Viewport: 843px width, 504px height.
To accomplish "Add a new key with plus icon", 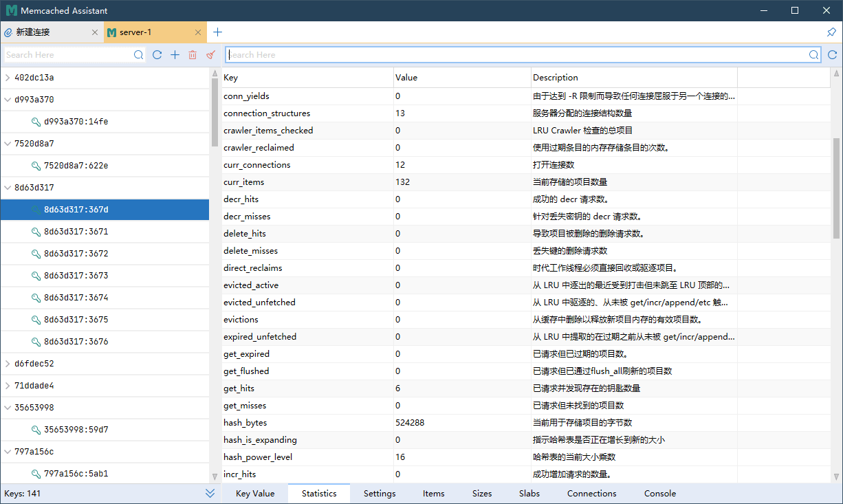I will click(x=175, y=55).
